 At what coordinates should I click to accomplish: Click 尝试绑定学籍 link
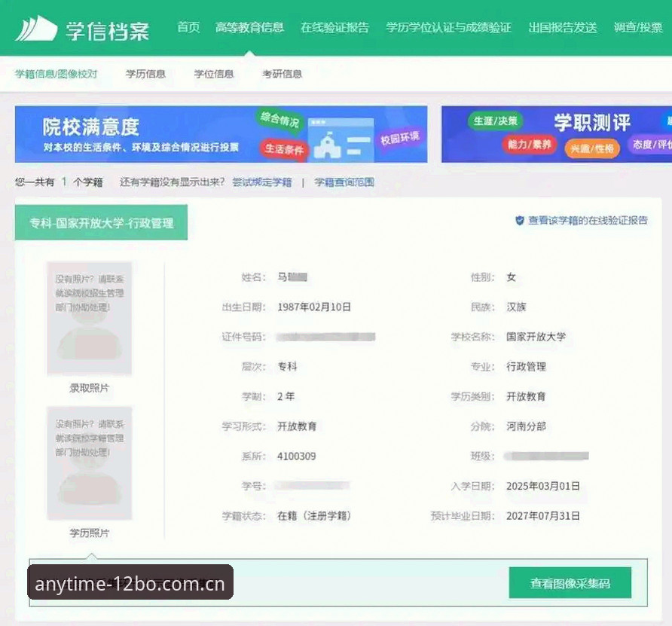[x=262, y=182]
